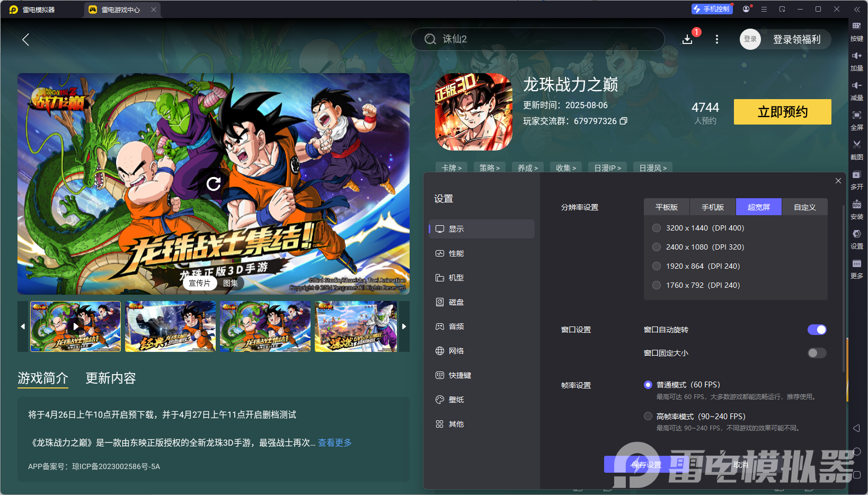Open the downloads icon with the red badge
Screen dimensions: 868x495
[x=687, y=39]
